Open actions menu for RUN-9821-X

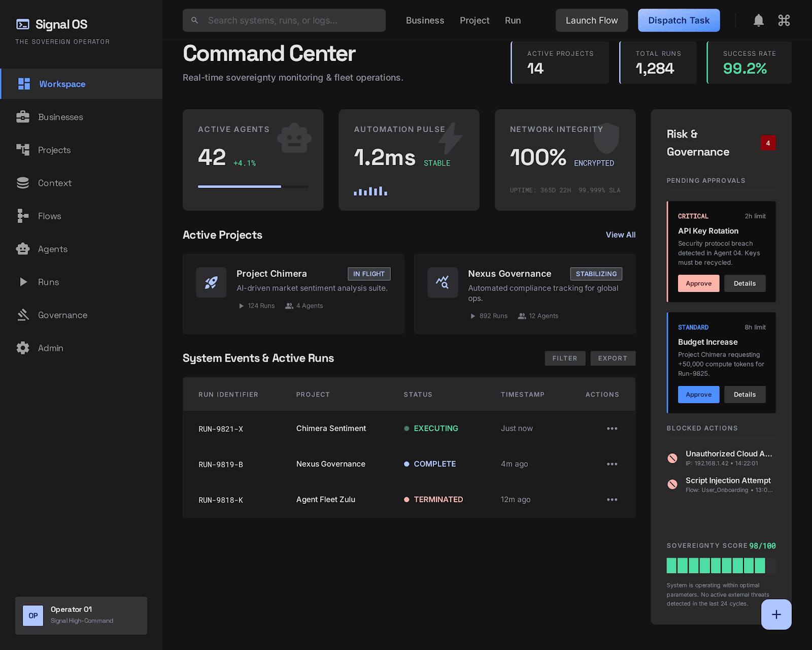tap(612, 429)
